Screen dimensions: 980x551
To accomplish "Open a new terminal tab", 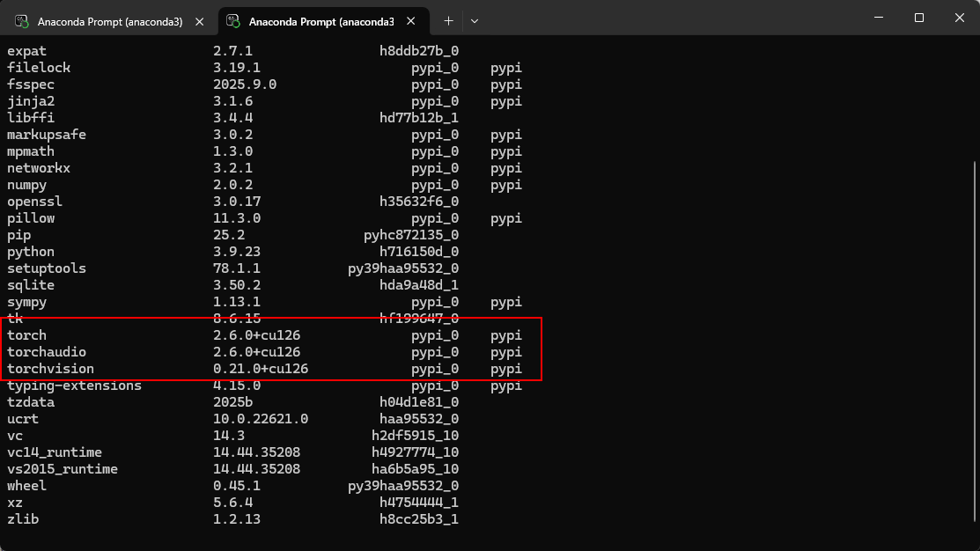I will [448, 21].
